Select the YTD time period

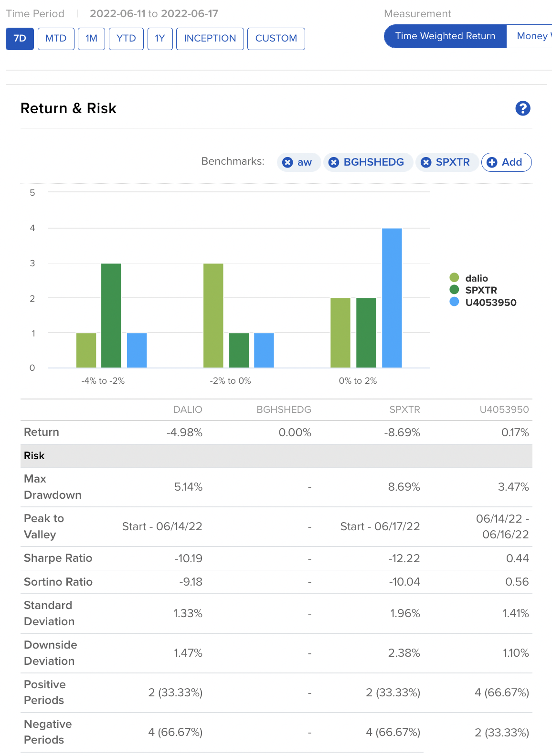tap(126, 39)
